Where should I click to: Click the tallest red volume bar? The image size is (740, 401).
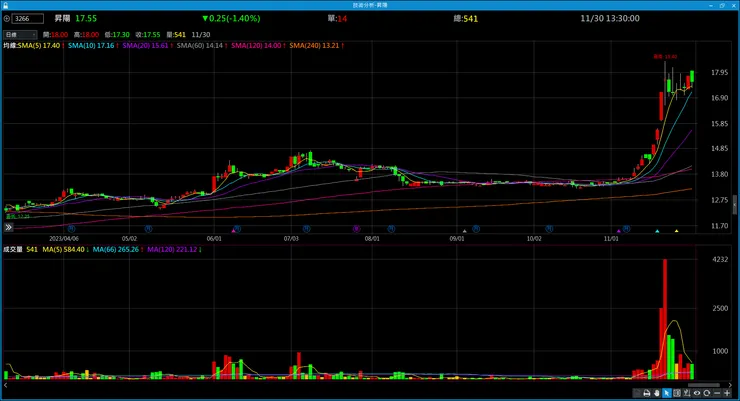point(665,319)
